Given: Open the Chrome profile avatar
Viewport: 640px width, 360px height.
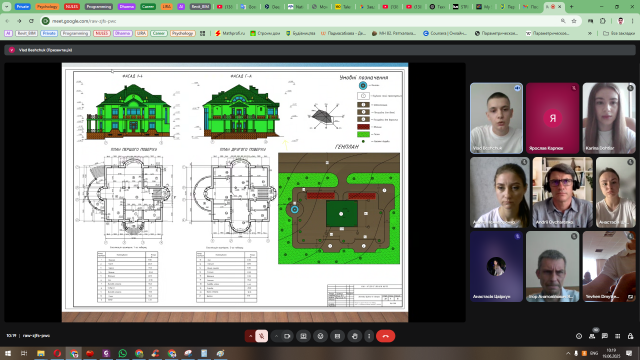Looking at the screenshot, I should tap(620, 21).
